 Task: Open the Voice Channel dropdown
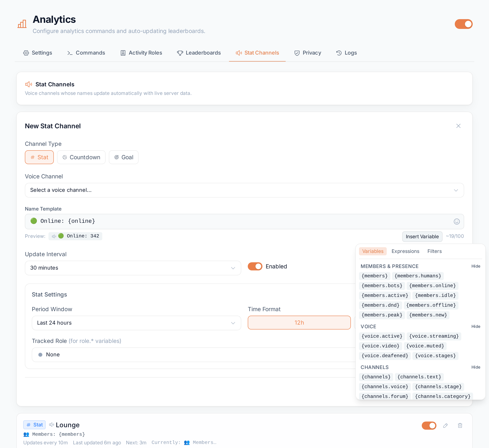(244, 190)
